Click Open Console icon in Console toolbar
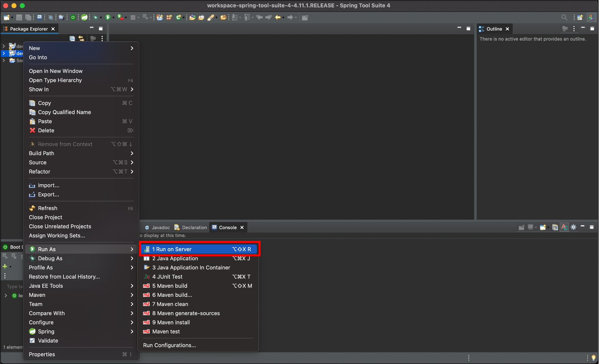599x364 pixels. coord(543,227)
